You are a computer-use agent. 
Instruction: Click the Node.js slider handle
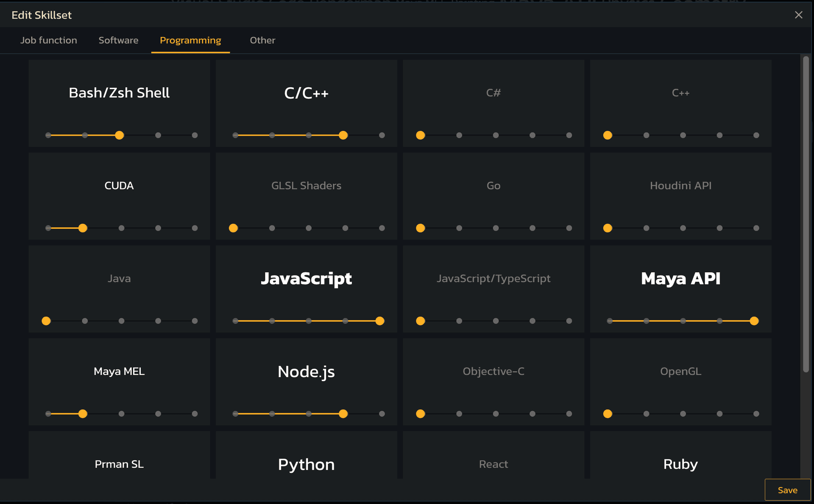click(x=343, y=414)
